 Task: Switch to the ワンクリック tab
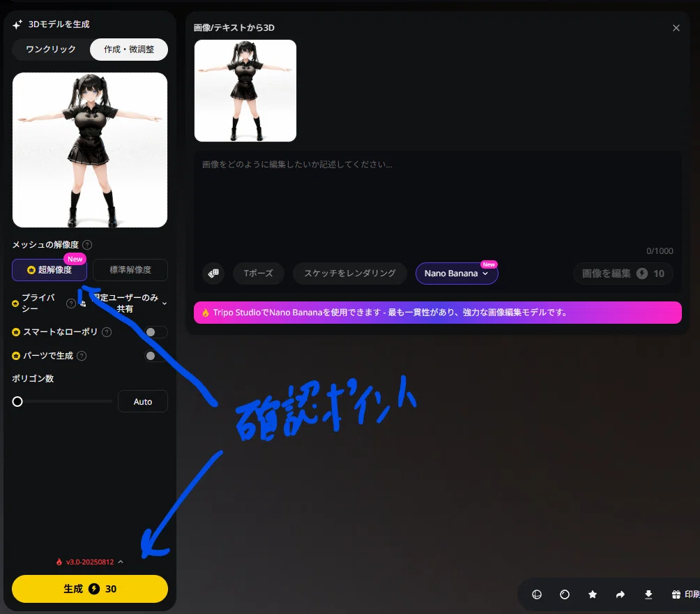click(51, 49)
